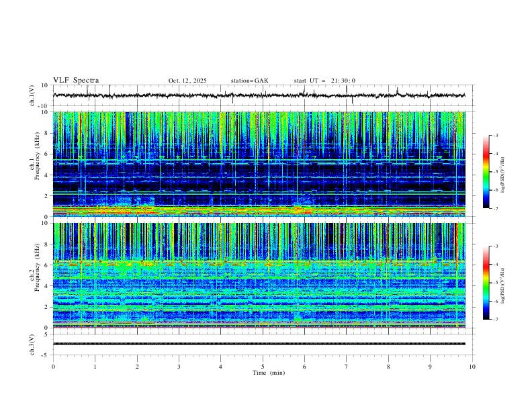Click the 'station=GAK' label
Image resolution: width=532 pixels, height=411 pixels.
click(249, 81)
